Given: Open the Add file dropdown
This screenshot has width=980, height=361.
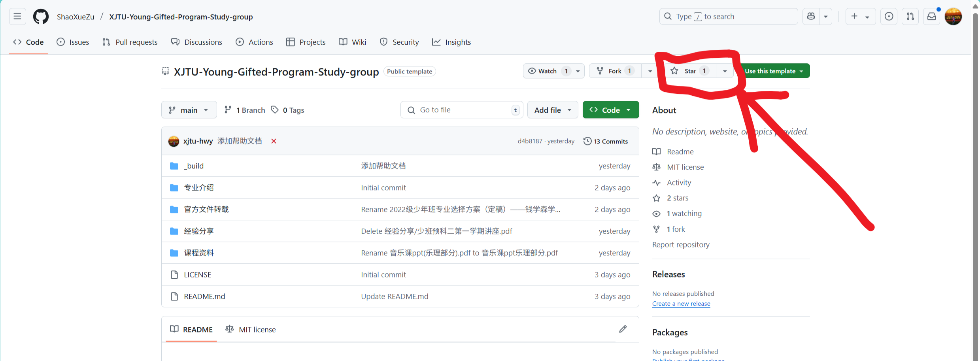Looking at the screenshot, I should click(x=553, y=110).
